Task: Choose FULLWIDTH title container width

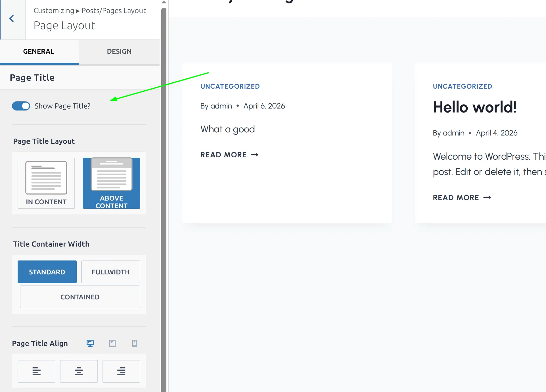Action: 110,272
